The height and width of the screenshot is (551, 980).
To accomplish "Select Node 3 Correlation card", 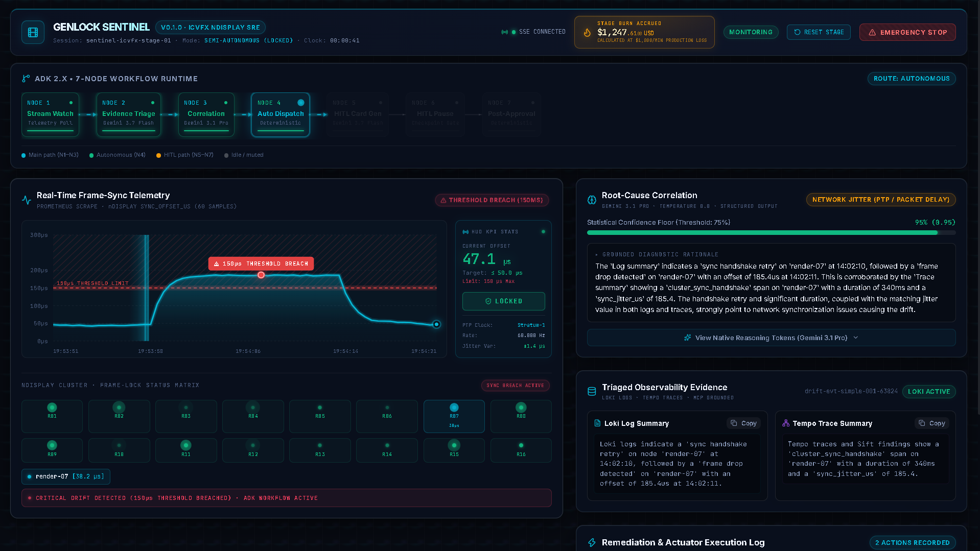I will 206,114.
